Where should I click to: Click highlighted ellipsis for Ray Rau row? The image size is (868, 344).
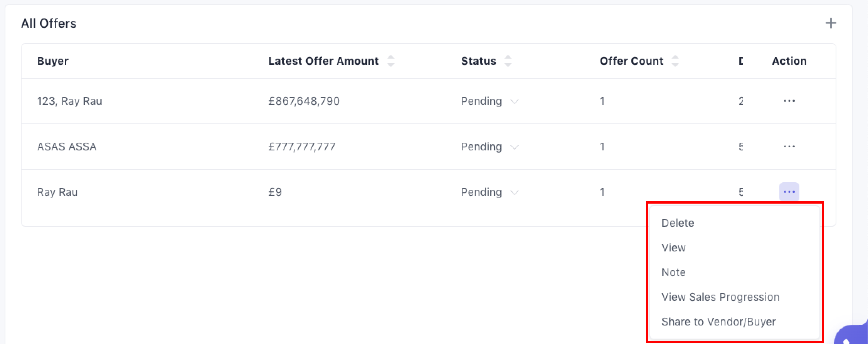[789, 192]
